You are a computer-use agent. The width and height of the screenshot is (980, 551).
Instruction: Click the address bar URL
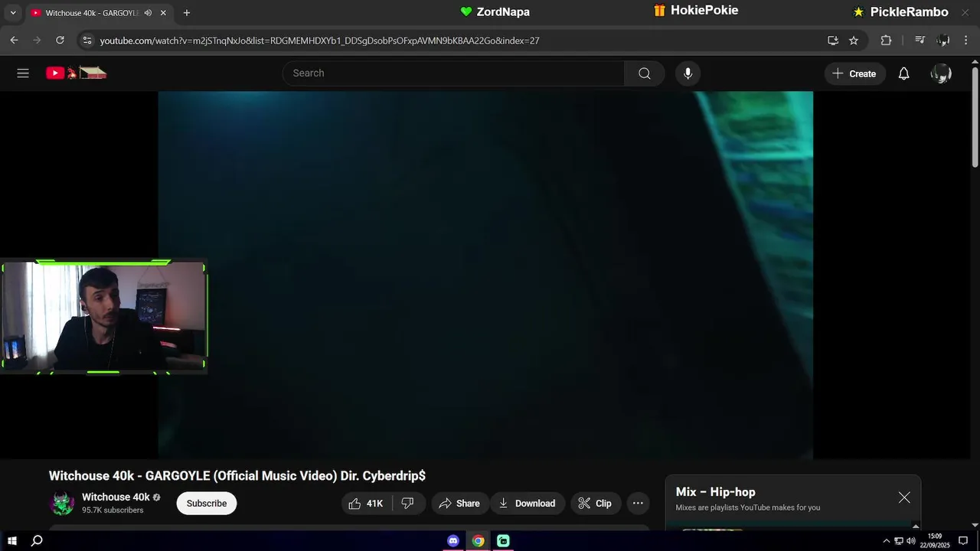(319, 41)
